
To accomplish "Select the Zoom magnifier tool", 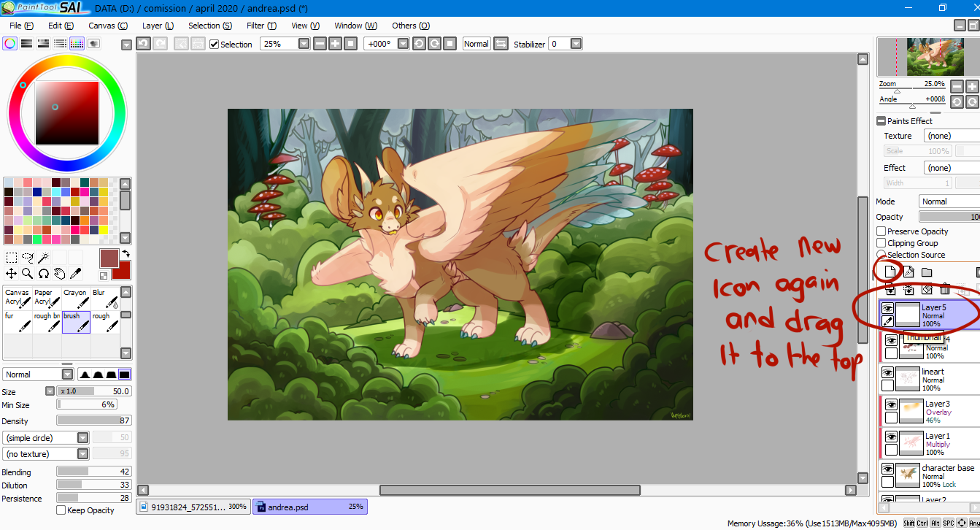I will coord(28,274).
